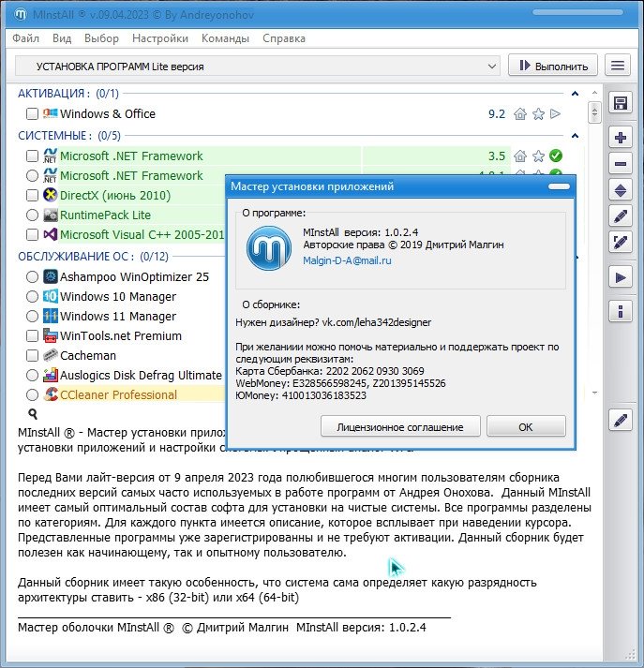Click the MInstAll logo in about dialog
644x668 pixels.
(269, 248)
